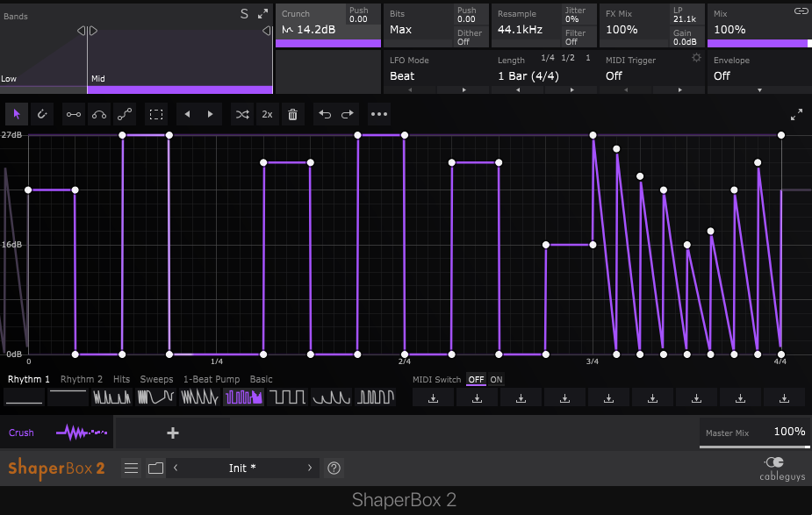812x515 pixels.
Task: Switch to the Basic preset tab
Action: [x=261, y=379]
